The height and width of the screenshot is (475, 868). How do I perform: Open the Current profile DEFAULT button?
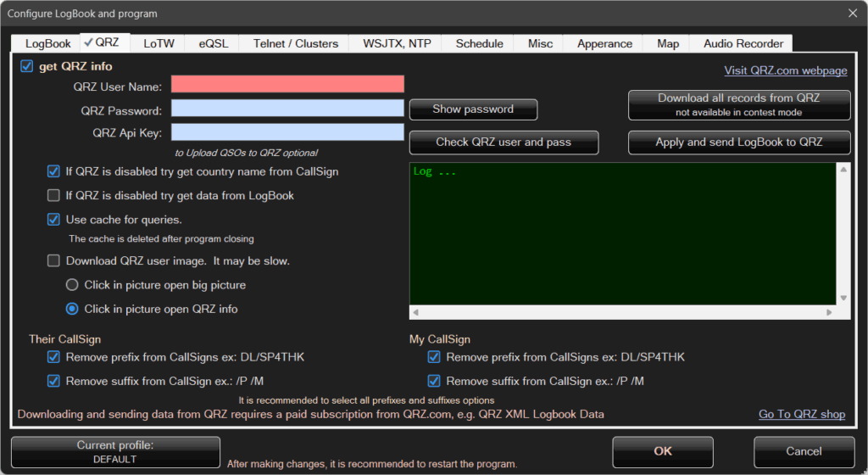(115, 452)
